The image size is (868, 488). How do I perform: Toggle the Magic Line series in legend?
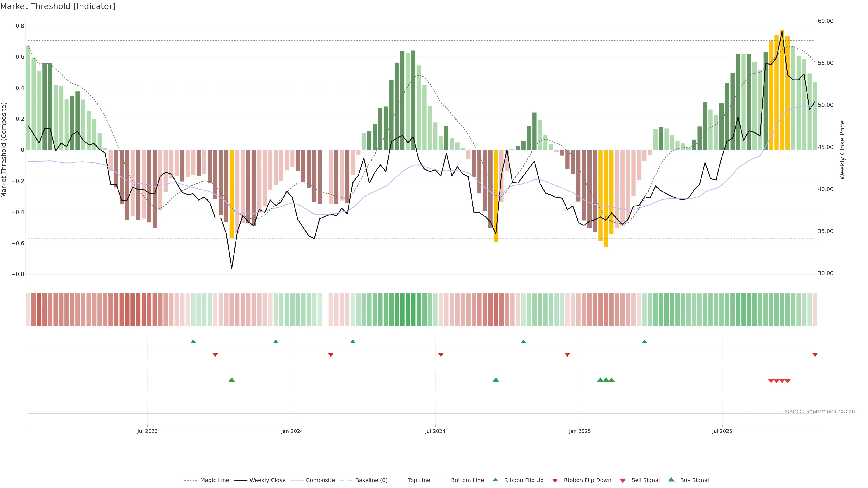coord(214,480)
